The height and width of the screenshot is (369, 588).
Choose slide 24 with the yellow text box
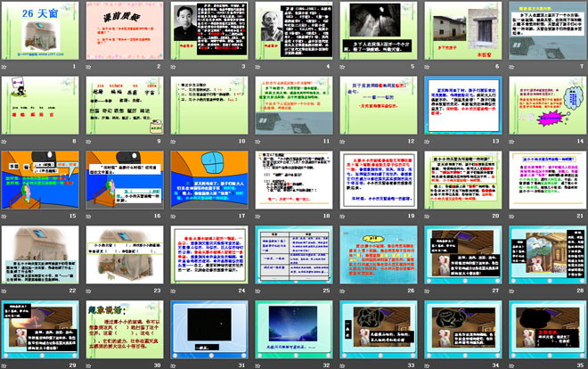[210, 258]
